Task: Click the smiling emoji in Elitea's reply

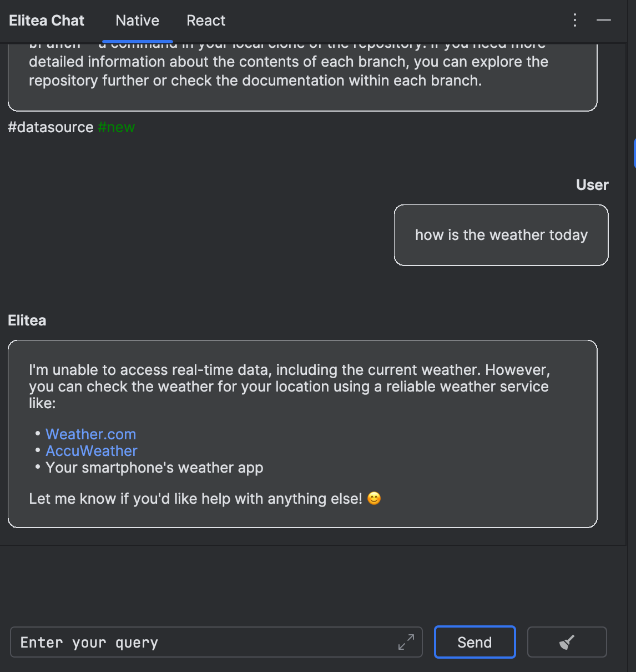Action: coord(374,498)
